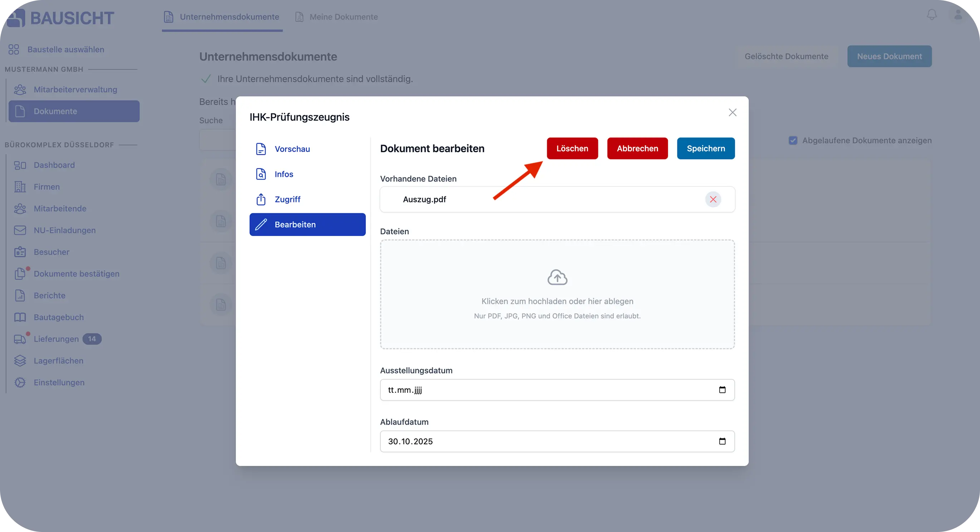Open NU-Einladungen

[x=74, y=230]
